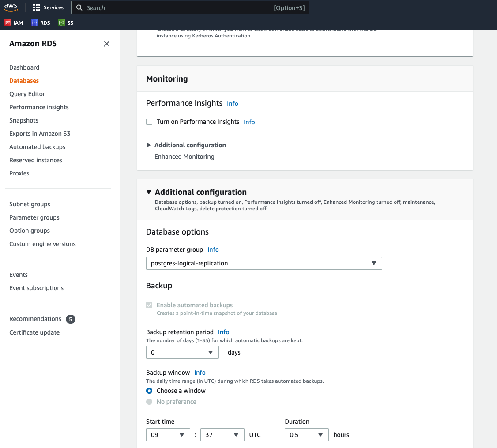Open the IAM shortcut icon
Viewport: 497px width, 448px height.
[x=8, y=23]
